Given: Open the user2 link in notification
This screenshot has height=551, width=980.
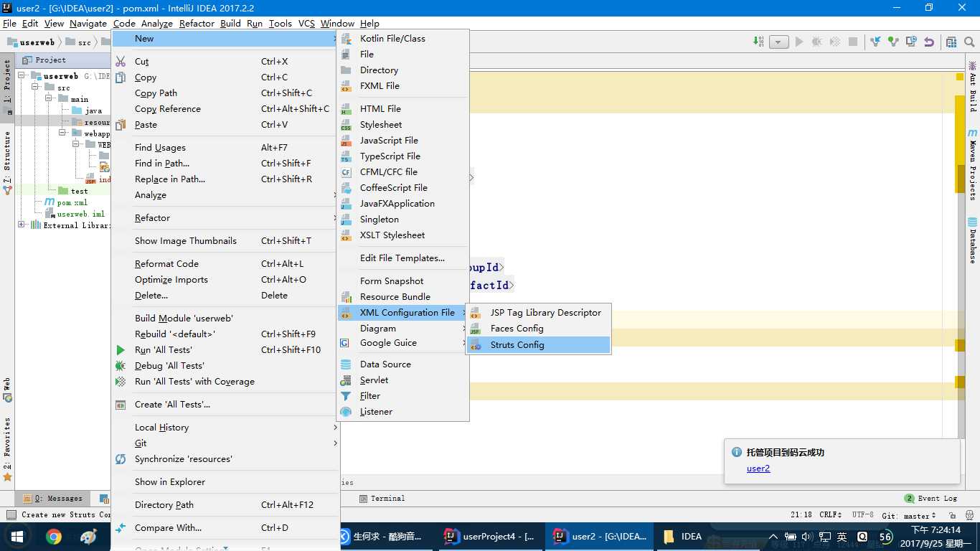Looking at the screenshot, I should (758, 468).
